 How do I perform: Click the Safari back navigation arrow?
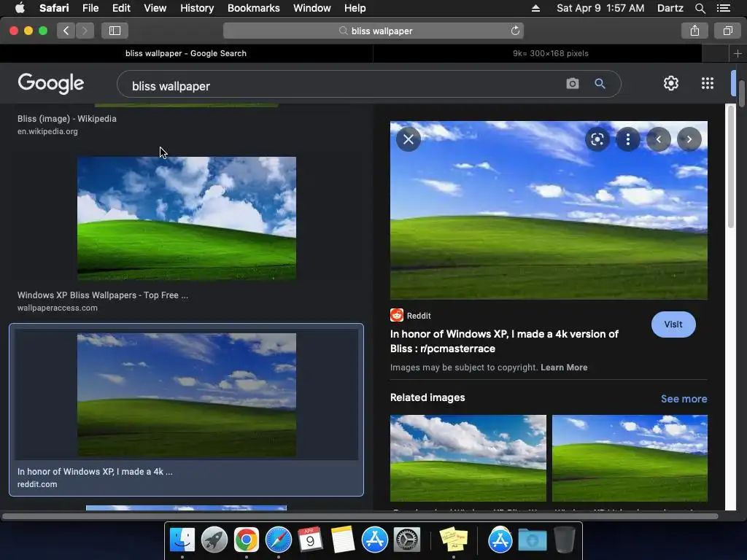click(x=66, y=31)
